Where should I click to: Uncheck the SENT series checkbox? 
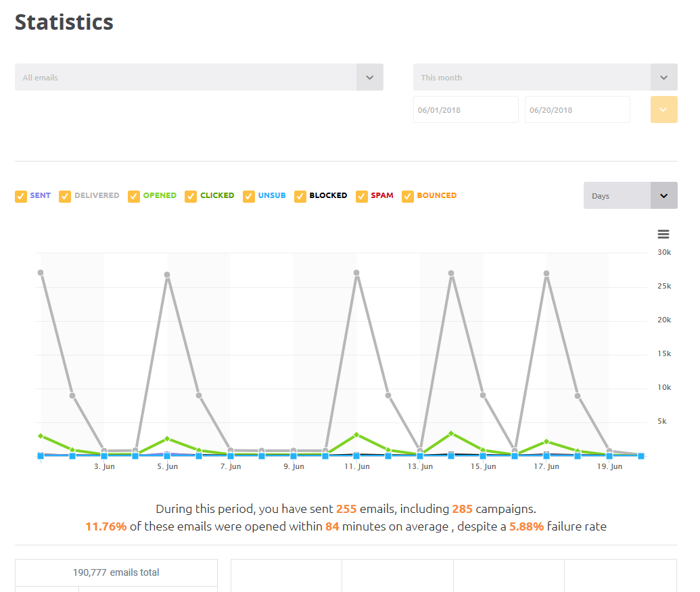click(x=20, y=196)
